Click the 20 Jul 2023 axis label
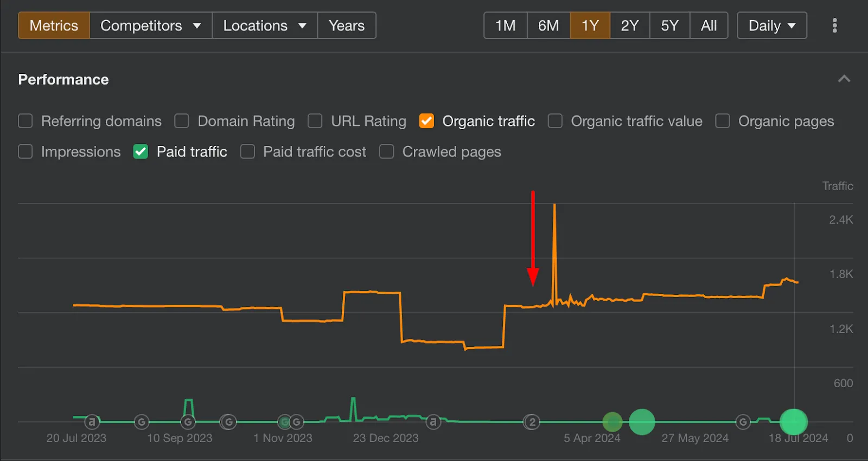This screenshot has height=461, width=868. (76, 438)
